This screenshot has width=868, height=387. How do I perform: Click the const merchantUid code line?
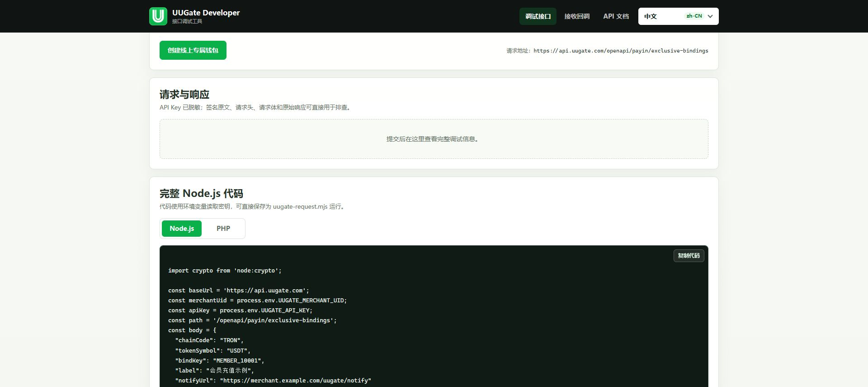[x=257, y=301]
